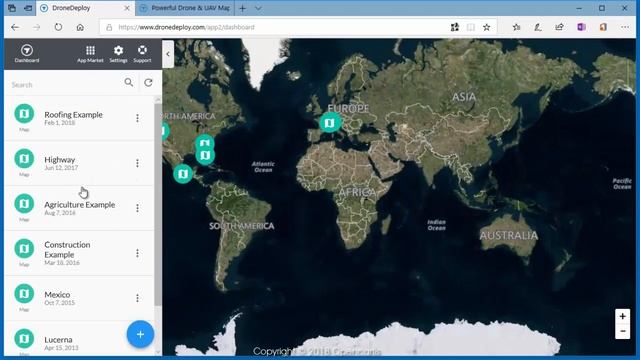Share this page icon
Screen dimensions: 640x360
559,27
